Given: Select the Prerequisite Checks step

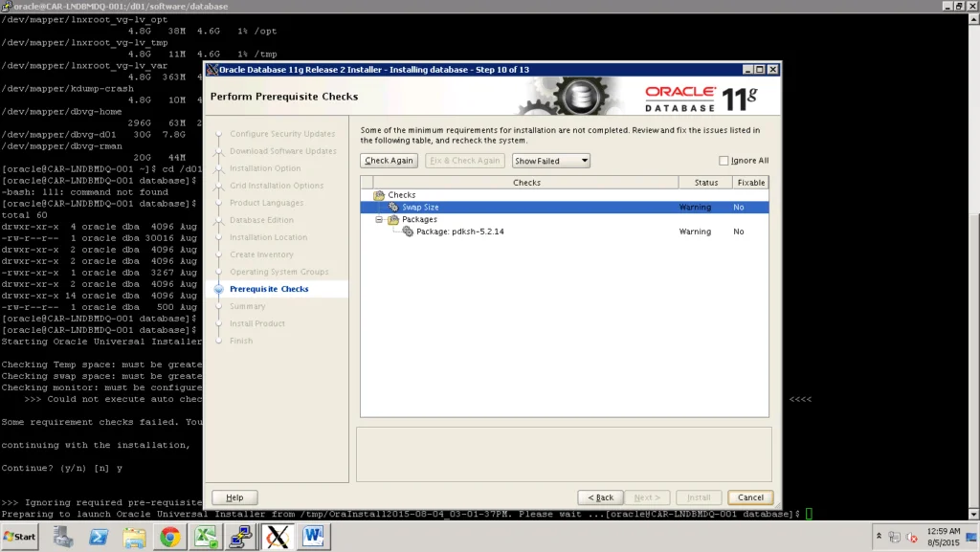Looking at the screenshot, I should tap(269, 289).
